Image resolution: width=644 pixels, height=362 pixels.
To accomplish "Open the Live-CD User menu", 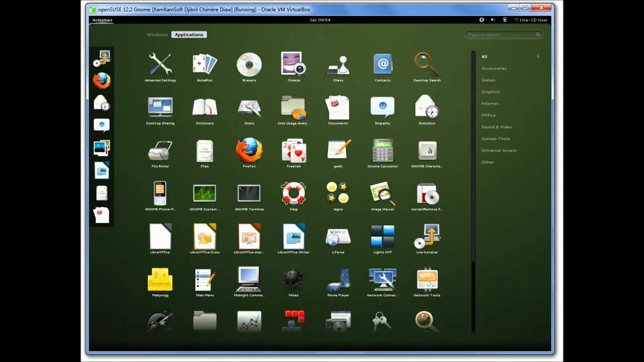I will click(531, 20).
